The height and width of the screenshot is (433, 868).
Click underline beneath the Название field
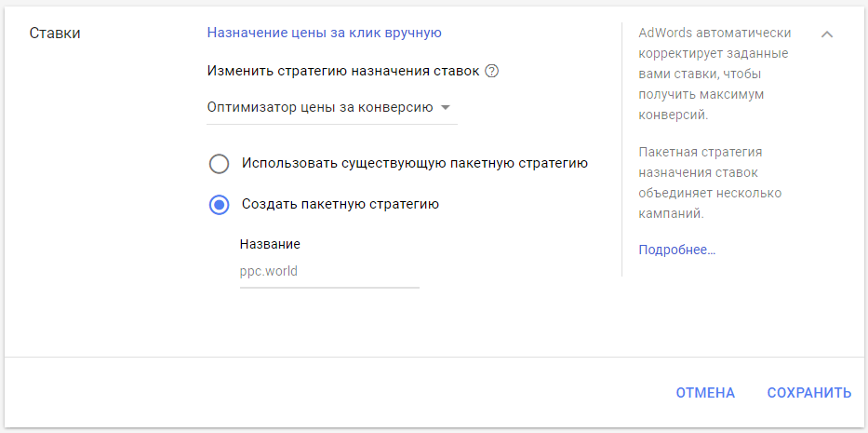(x=329, y=287)
